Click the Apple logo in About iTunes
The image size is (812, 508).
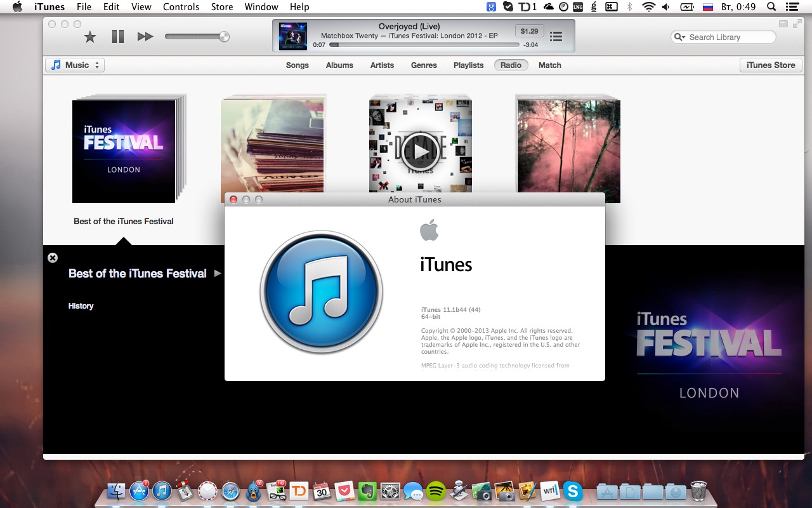(x=429, y=230)
